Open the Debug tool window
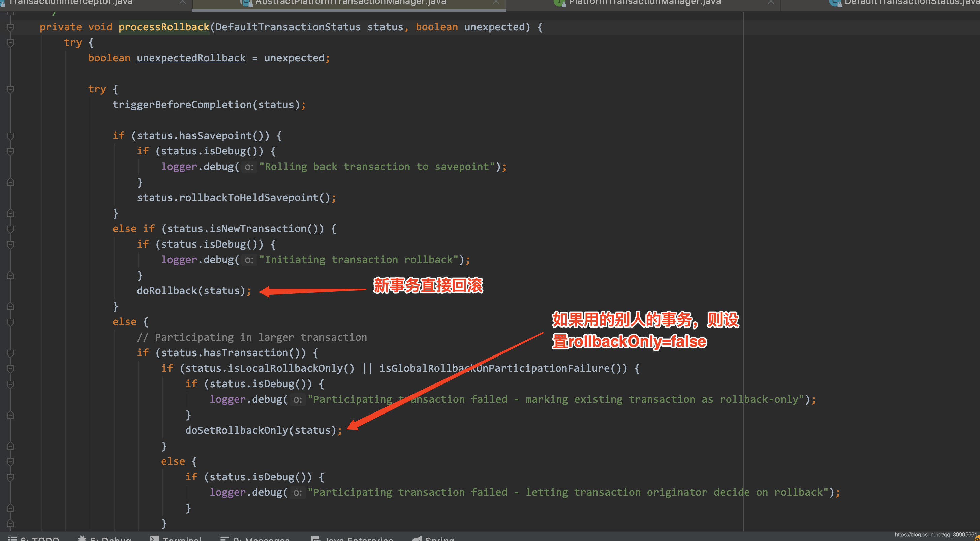980x541 pixels. tap(110, 538)
